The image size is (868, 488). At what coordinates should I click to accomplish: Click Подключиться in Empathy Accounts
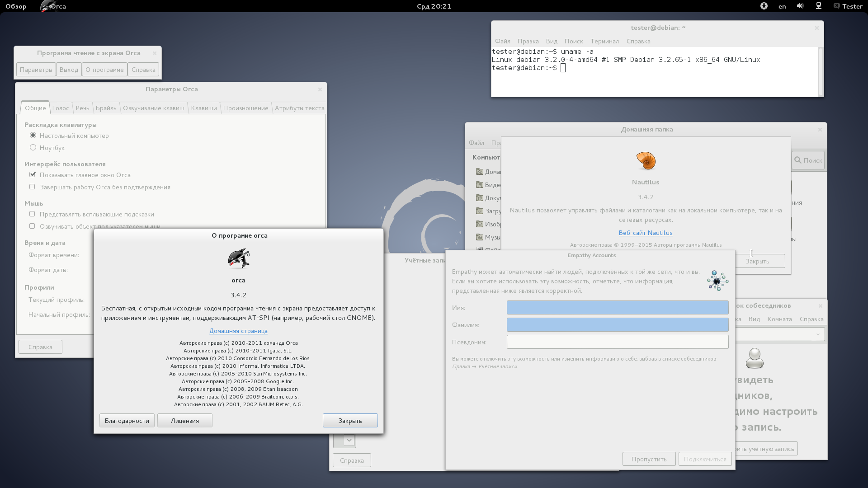coord(705,459)
